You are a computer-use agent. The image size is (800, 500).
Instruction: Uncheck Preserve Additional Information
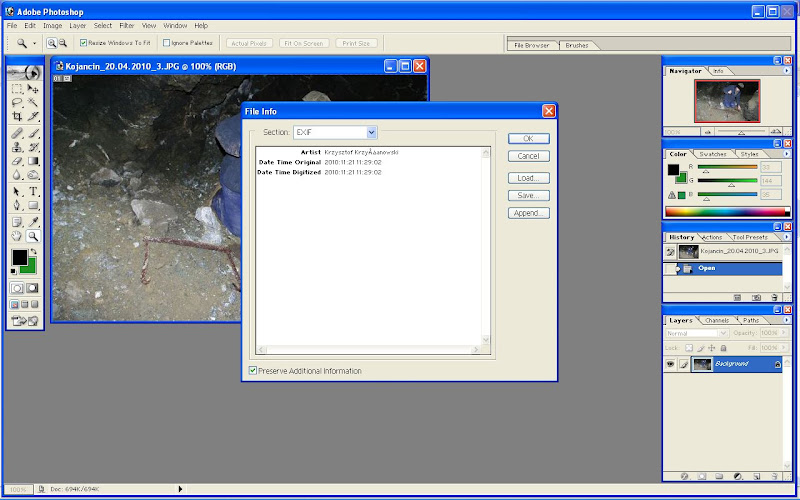253,371
